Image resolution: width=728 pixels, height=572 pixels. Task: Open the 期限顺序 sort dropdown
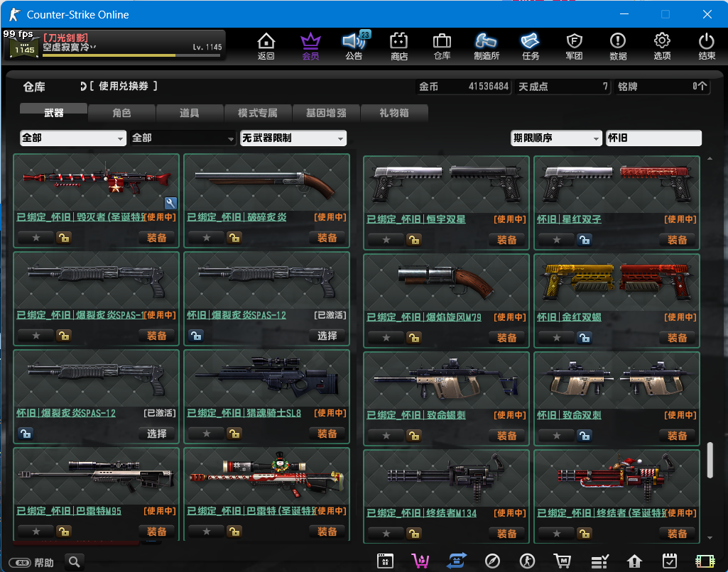[555, 138]
